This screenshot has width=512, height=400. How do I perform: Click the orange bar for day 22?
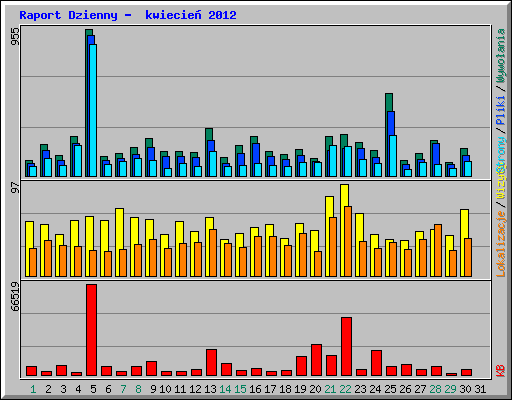(x=348, y=241)
